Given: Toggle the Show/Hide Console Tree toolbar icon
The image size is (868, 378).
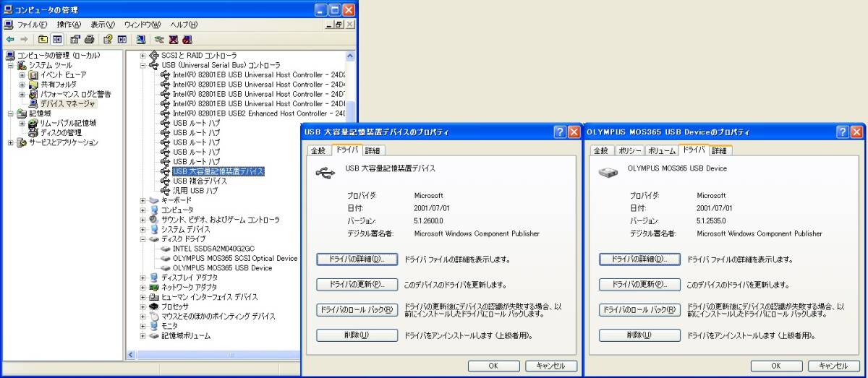Looking at the screenshot, I should [56, 39].
